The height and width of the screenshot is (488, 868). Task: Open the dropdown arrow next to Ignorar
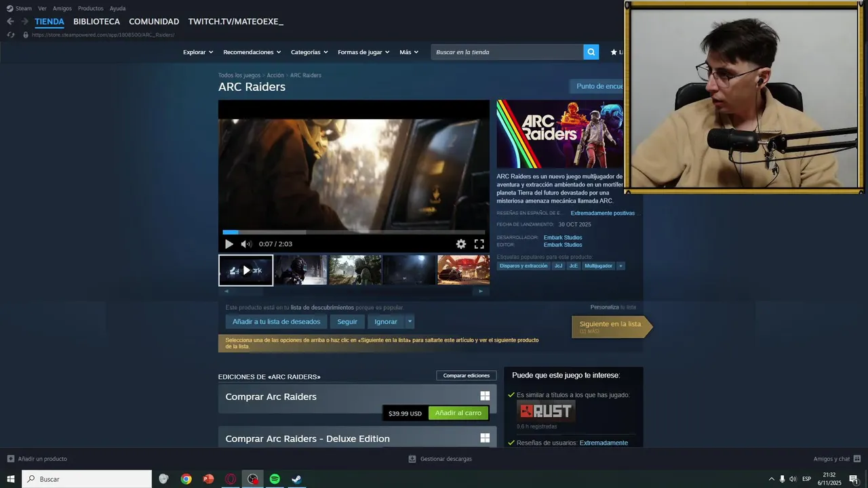[x=410, y=322]
